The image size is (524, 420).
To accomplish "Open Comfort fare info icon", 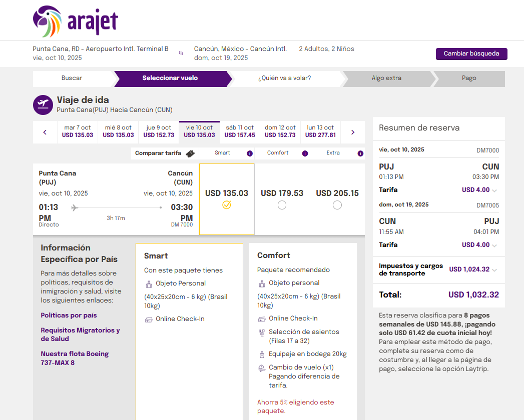I will (305, 153).
